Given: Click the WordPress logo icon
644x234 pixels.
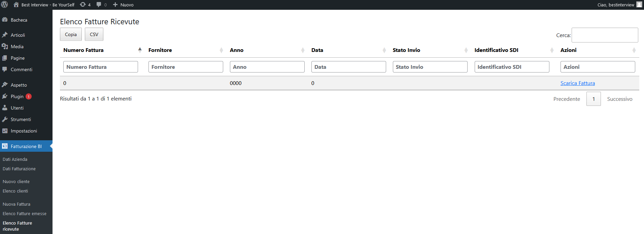Looking at the screenshot, I should [5, 5].
